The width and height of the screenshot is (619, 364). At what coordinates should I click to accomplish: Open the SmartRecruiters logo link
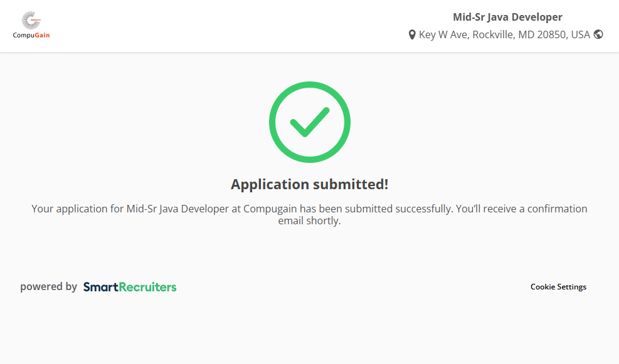pyautogui.click(x=130, y=287)
